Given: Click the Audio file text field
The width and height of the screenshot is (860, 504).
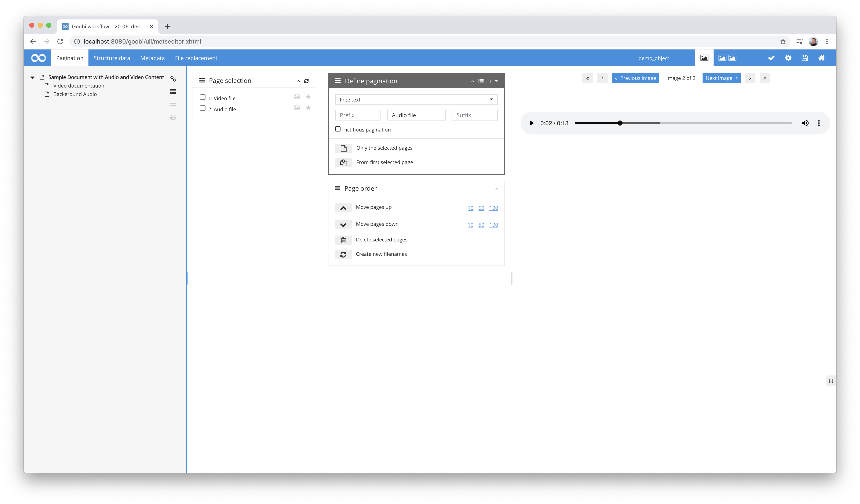Looking at the screenshot, I should coord(416,115).
